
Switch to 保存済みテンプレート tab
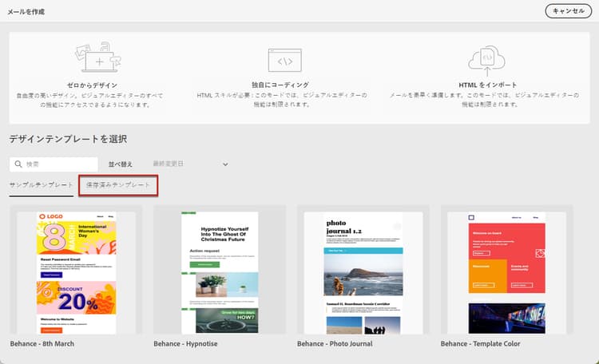(118, 185)
